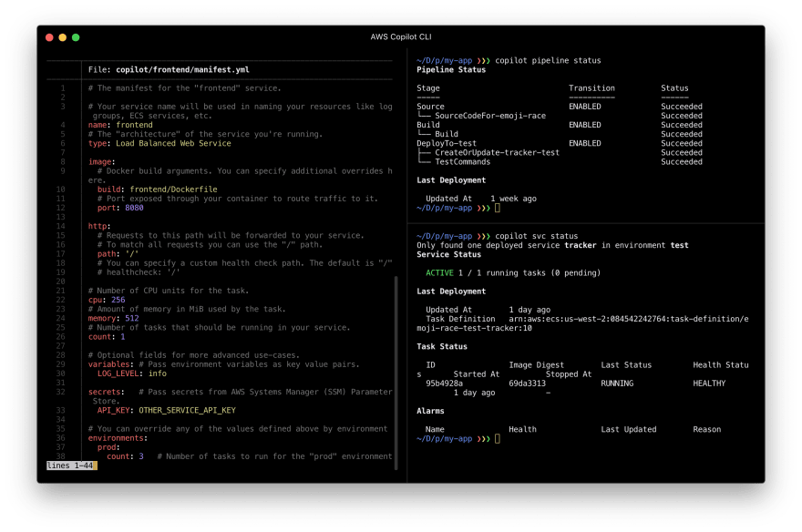Screen dimensions: 802x532
Task: Click the task ID '95b4928a'
Action: click(x=444, y=383)
